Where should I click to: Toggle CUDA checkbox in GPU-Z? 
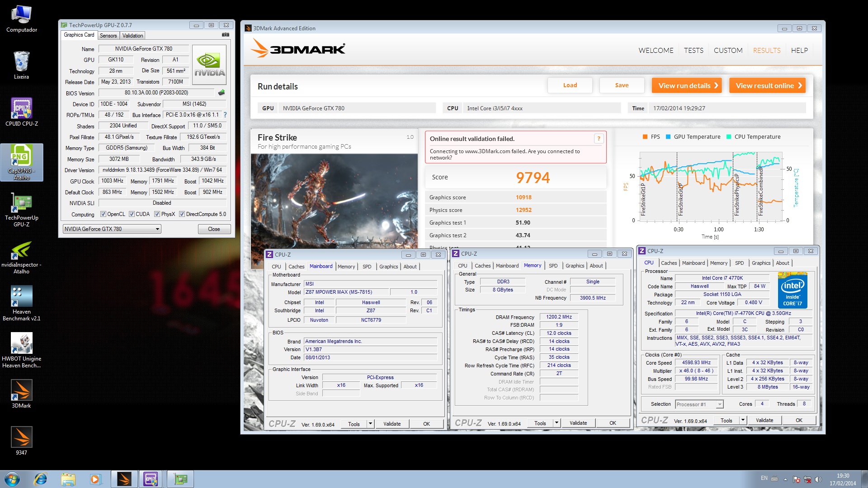[132, 214]
